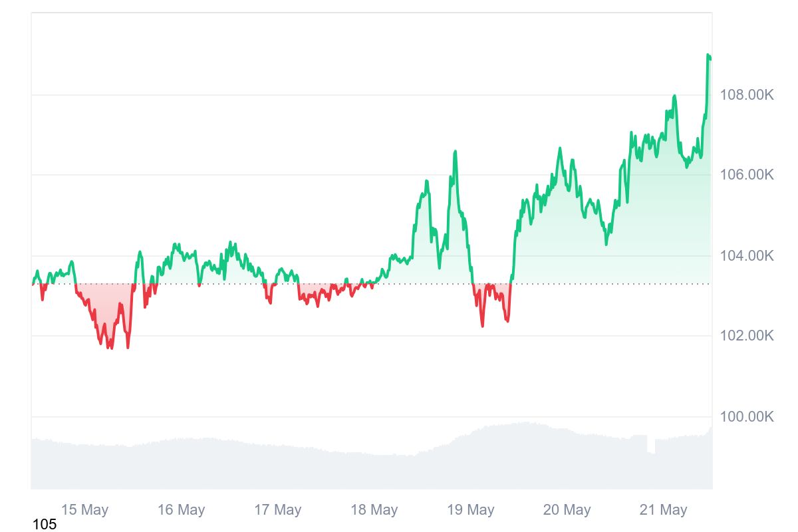Select the green peak near 20 May
The width and height of the screenshot is (798, 532).
[x=559, y=150]
